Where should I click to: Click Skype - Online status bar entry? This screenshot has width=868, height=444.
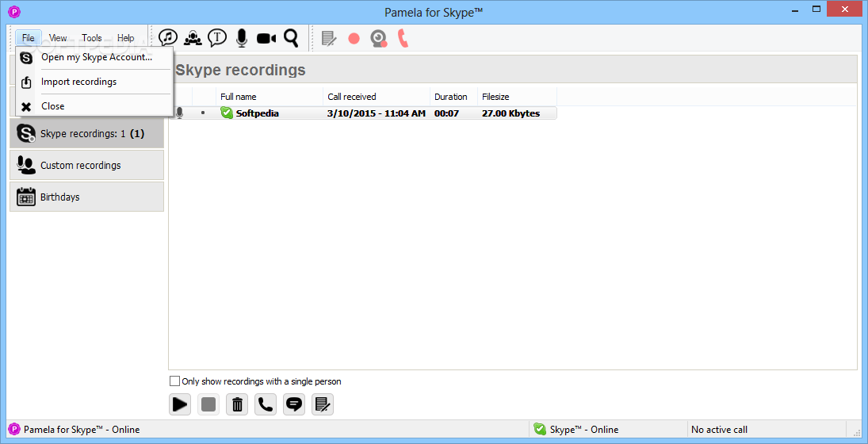[584, 430]
